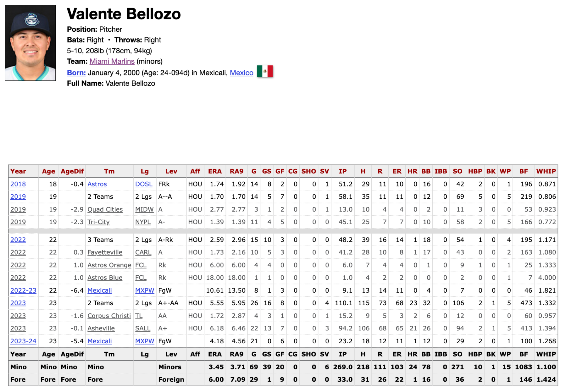
Task: Sort table by SO column header
Action: (457, 171)
